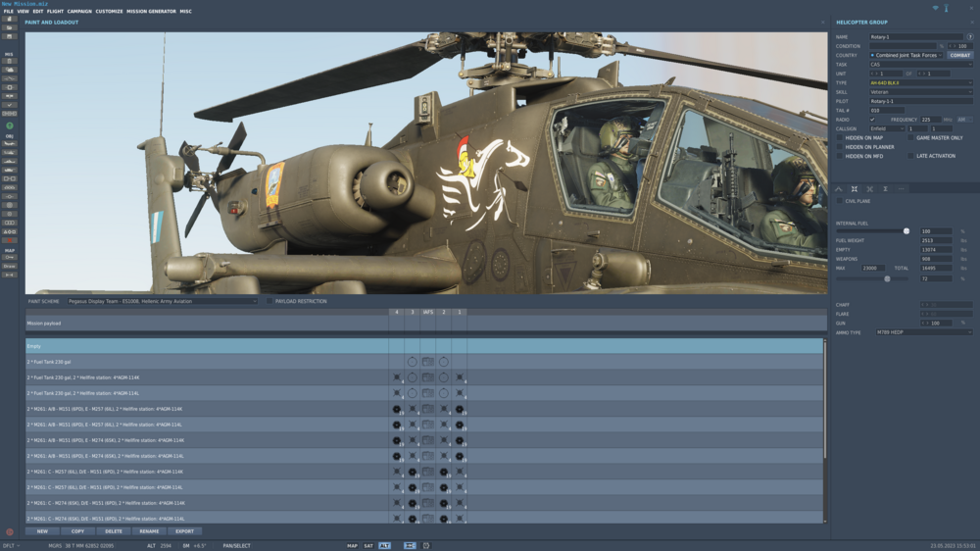The image size is (980, 551).
Task: Click the save mission disk icon
Action: [10, 37]
